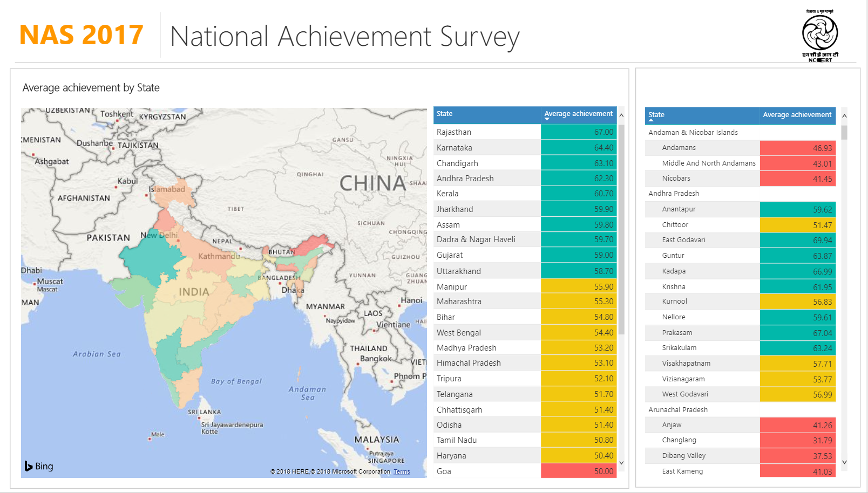Select Arunachal Pradesh group row in district table

coord(741,410)
